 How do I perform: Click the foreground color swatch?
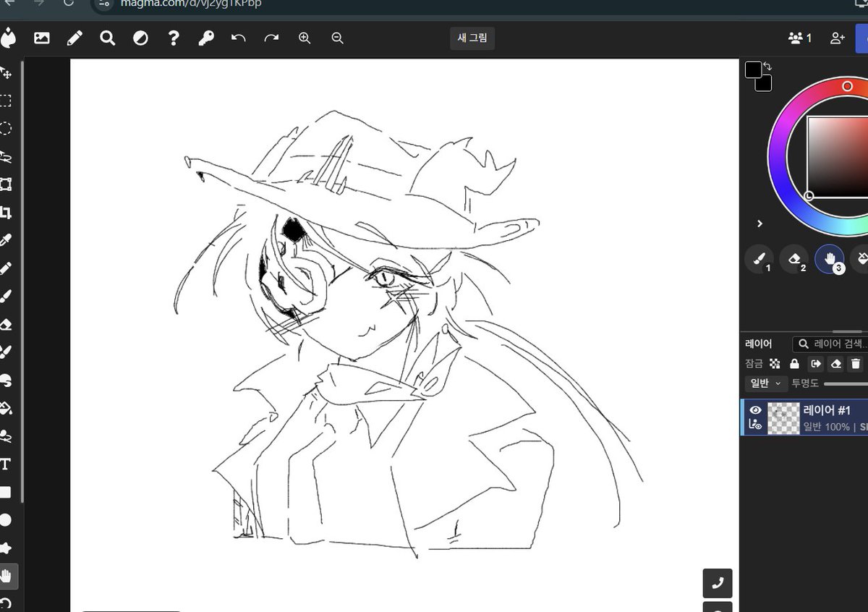(x=754, y=69)
